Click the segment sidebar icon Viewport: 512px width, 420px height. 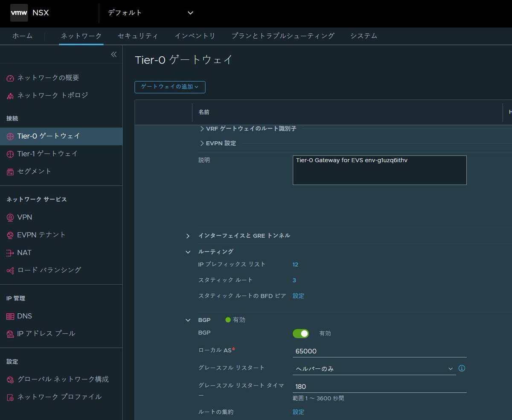[x=10, y=172]
